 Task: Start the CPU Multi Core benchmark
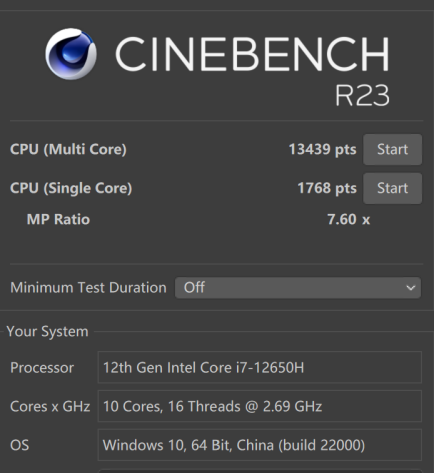pyautogui.click(x=392, y=149)
